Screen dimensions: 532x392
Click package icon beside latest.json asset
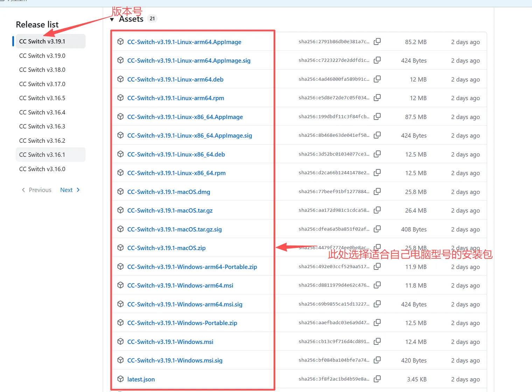[120, 379]
